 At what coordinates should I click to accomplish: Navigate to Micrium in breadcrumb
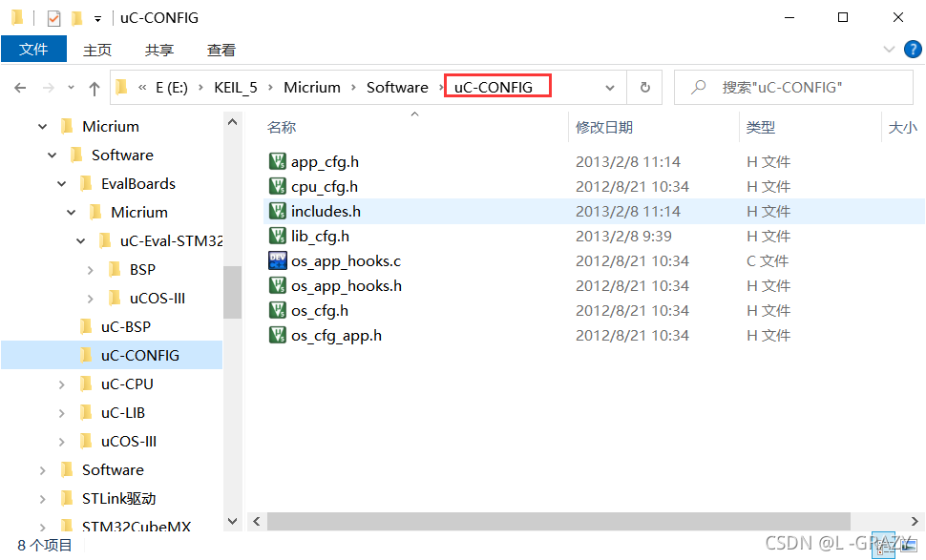pos(312,88)
